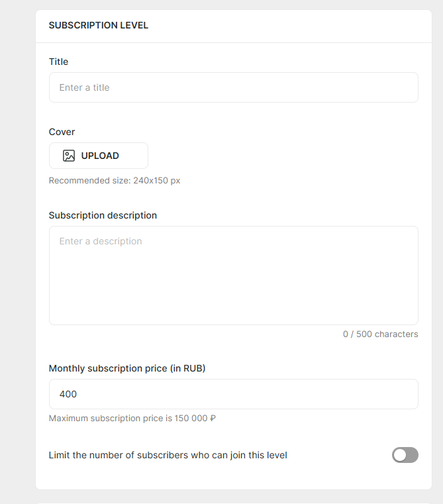This screenshot has height=504, width=443.
Task: Click the "Enter a title" placeholder text
Action: [84, 87]
